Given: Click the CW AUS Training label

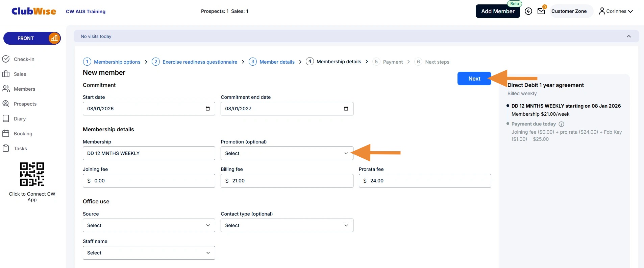Looking at the screenshot, I should click(x=85, y=12).
